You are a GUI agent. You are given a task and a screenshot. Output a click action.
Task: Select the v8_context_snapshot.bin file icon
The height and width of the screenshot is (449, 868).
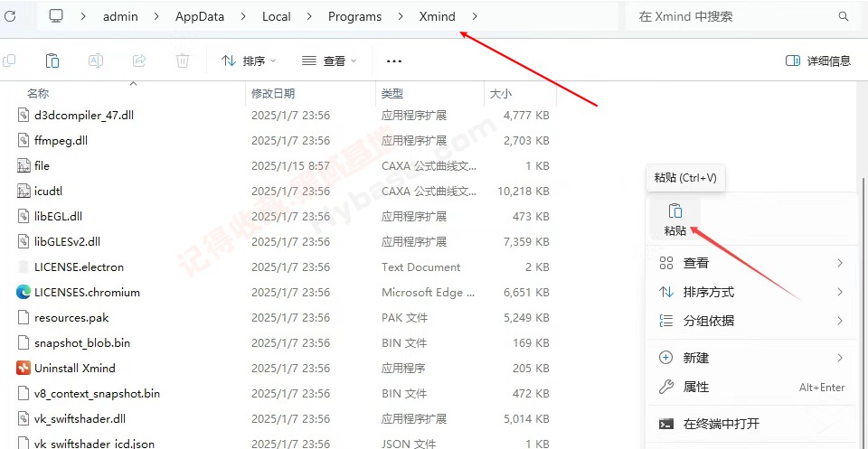pos(24,393)
